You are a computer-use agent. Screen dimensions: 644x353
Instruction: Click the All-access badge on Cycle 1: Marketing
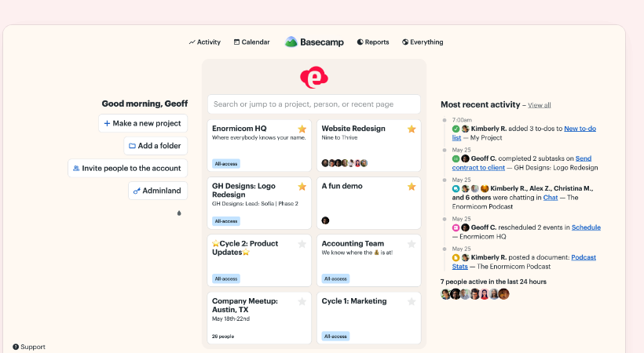335,337
